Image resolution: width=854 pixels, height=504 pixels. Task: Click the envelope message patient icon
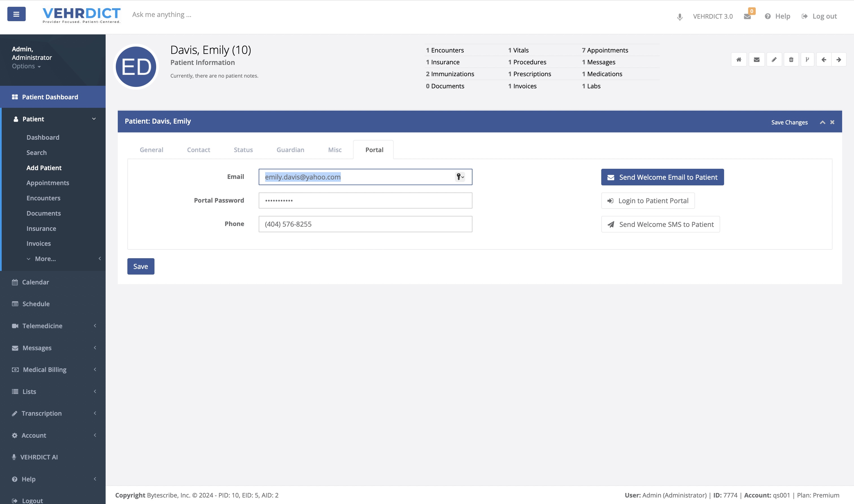pyautogui.click(x=756, y=60)
